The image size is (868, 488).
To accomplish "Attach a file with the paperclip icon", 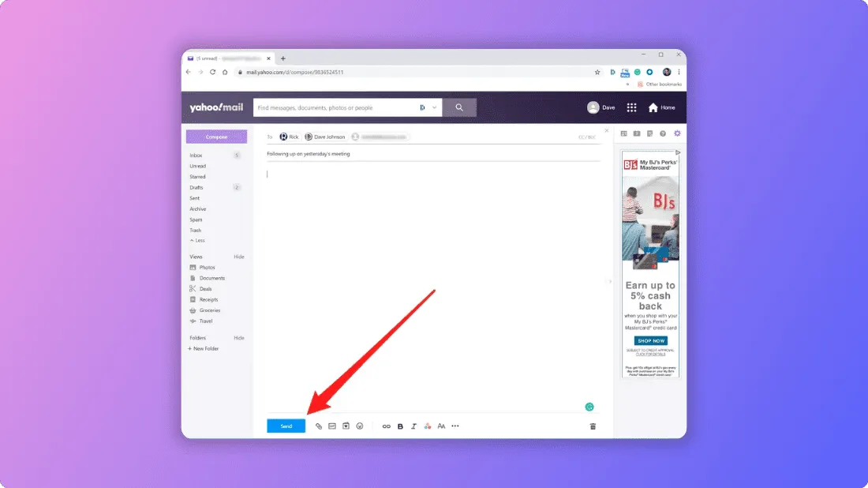I will [x=318, y=426].
